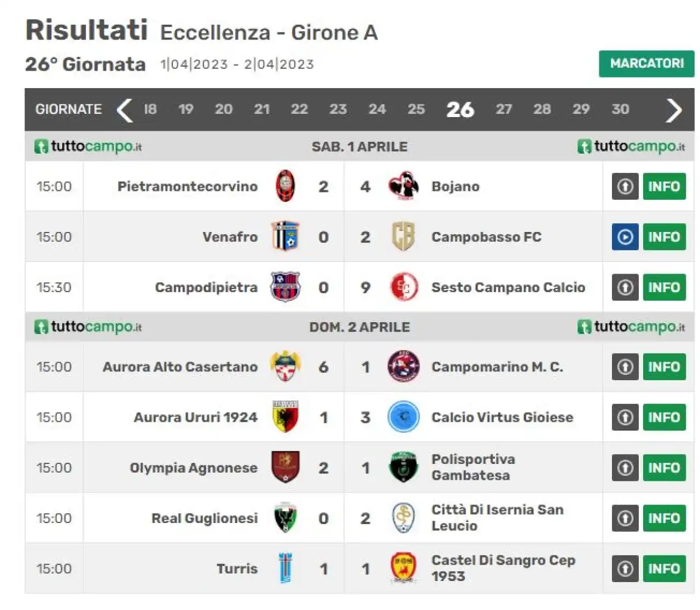
Task: Click the arrow icon for Real Guglionesi match
Action: point(625,518)
